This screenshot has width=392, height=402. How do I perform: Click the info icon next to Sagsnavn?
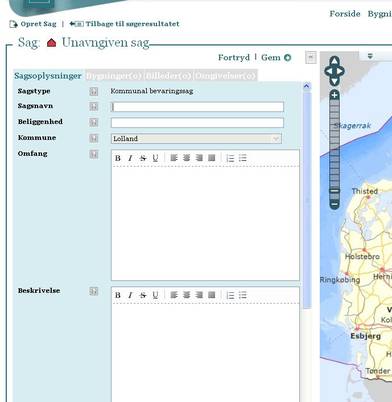click(x=94, y=106)
